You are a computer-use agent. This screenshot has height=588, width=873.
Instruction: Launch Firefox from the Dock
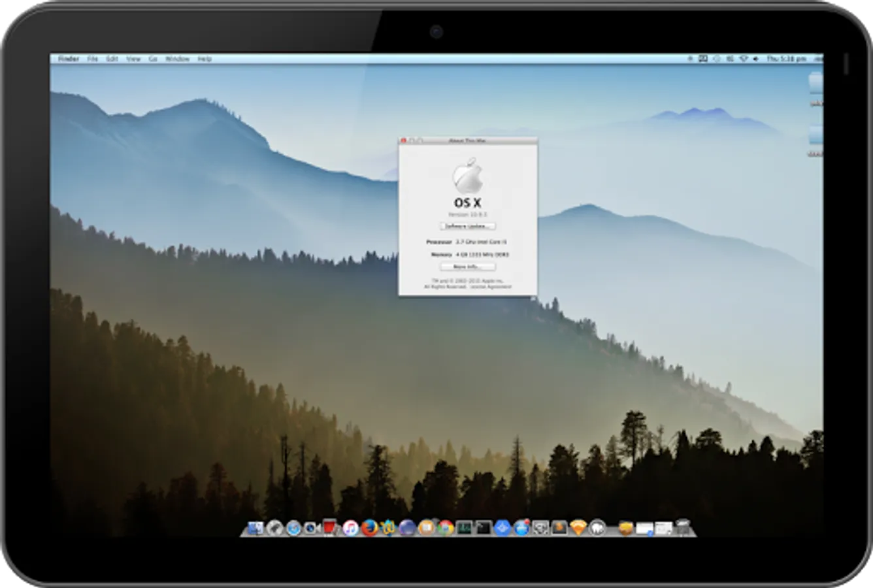pos(369,527)
